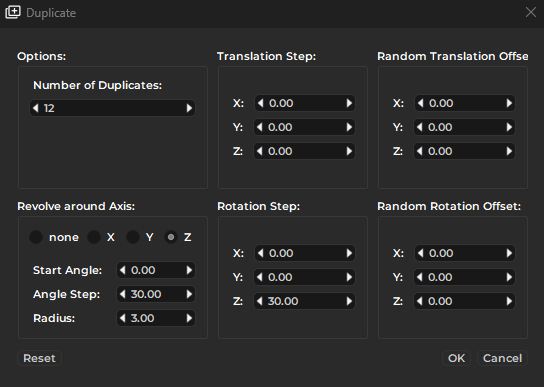
Task: Decrease Rotation Step Y value
Action: coord(260,277)
